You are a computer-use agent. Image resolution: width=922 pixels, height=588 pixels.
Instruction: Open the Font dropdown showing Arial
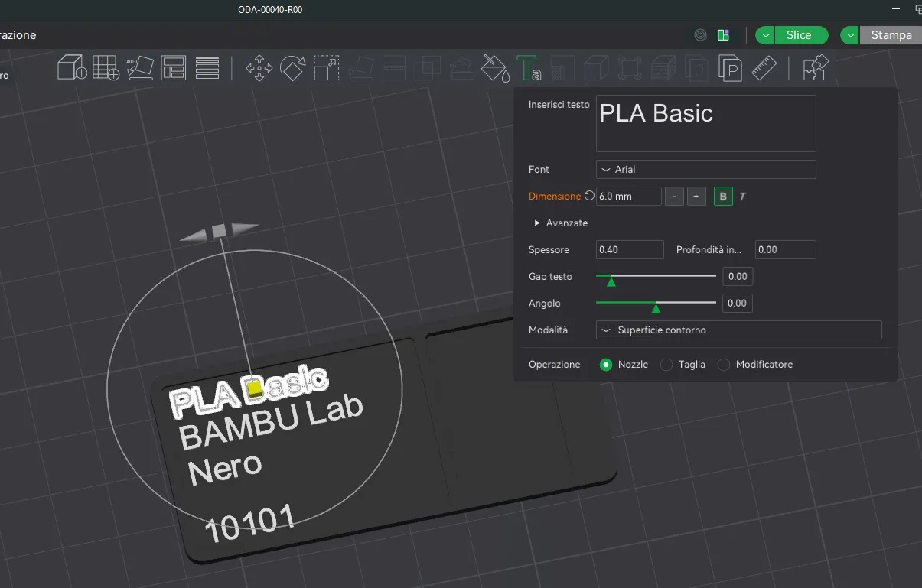click(705, 170)
